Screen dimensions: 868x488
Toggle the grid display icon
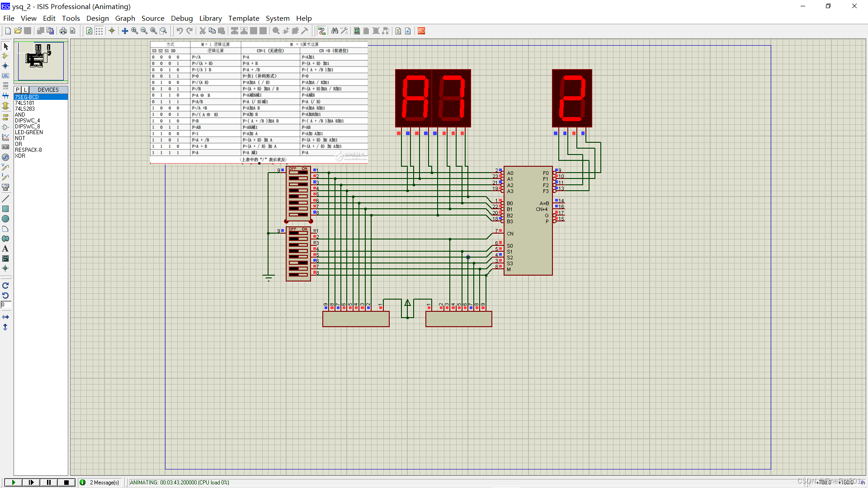point(99,31)
